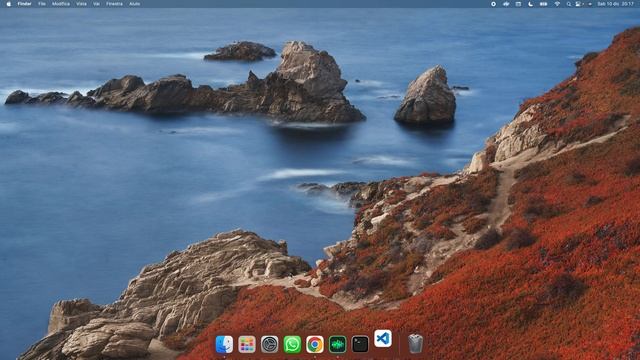This screenshot has width=640, height=360.
Task: Open System Settings from the Dock
Action: tap(269, 344)
